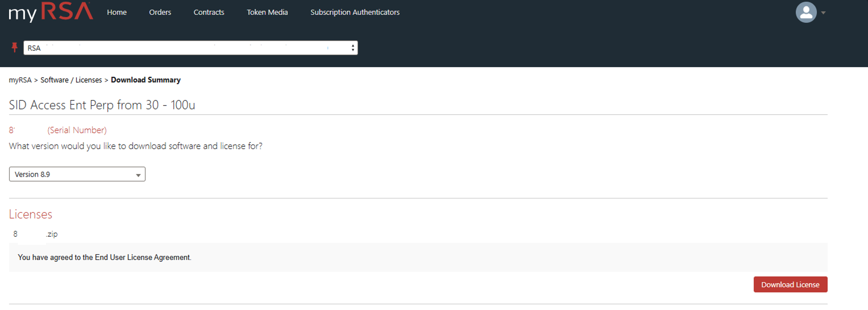Click the version question text
Viewport: 868px width, 310px height.
[x=136, y=146]
